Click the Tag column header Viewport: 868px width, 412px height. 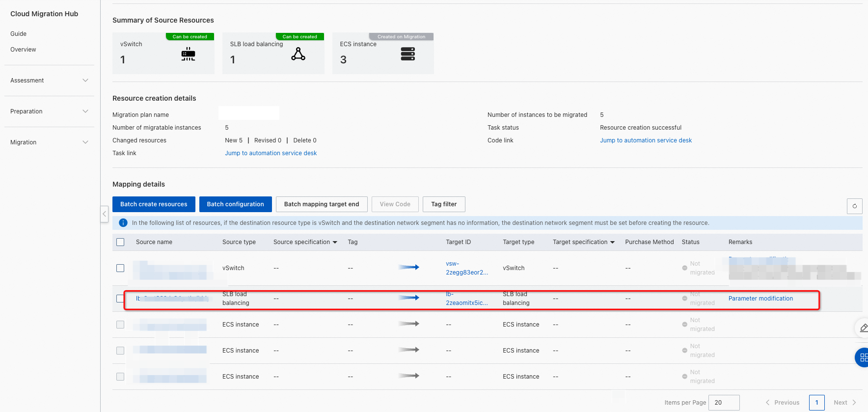353,242
